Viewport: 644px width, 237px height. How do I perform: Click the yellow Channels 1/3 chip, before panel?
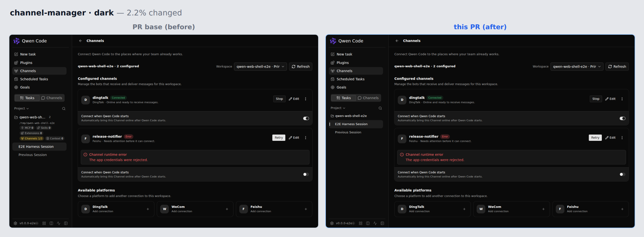[31, 139]
